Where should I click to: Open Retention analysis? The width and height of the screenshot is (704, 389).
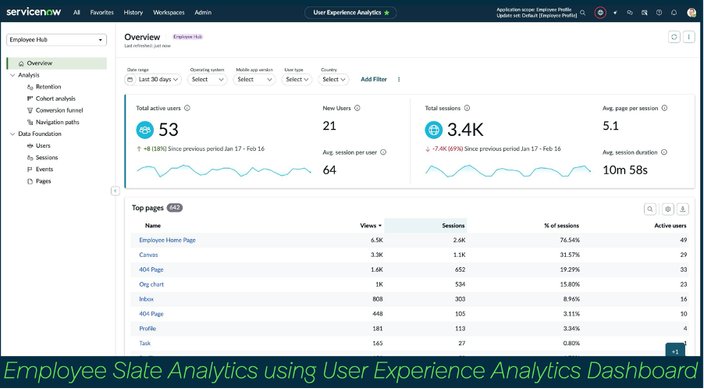[x=48, y=87]
